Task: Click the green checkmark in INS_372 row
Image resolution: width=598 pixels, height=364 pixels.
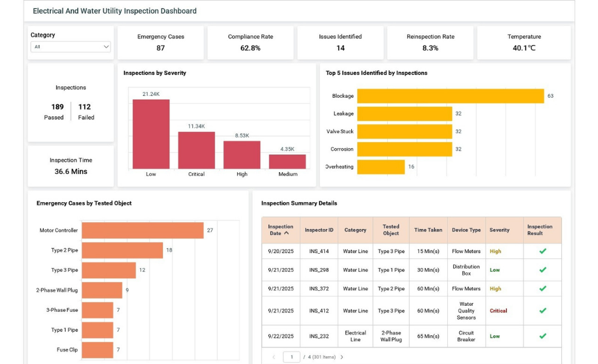Action: point(542,288)
